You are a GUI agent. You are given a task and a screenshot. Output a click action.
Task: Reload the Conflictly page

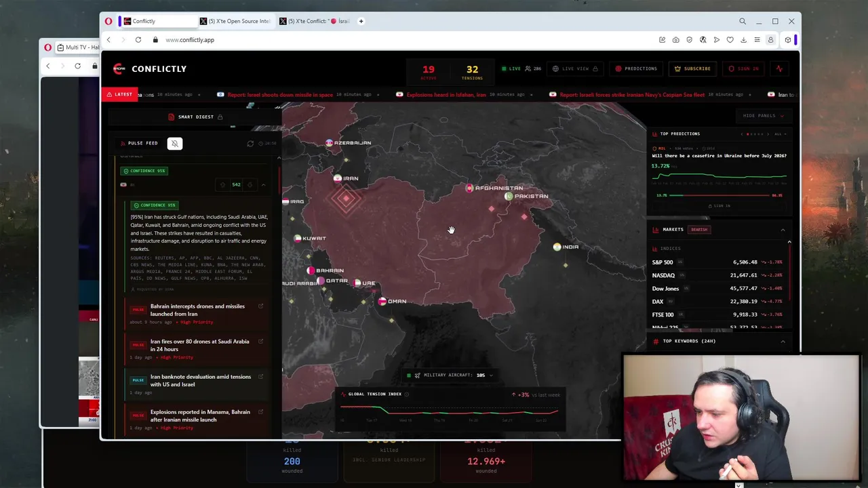(138, 40)
